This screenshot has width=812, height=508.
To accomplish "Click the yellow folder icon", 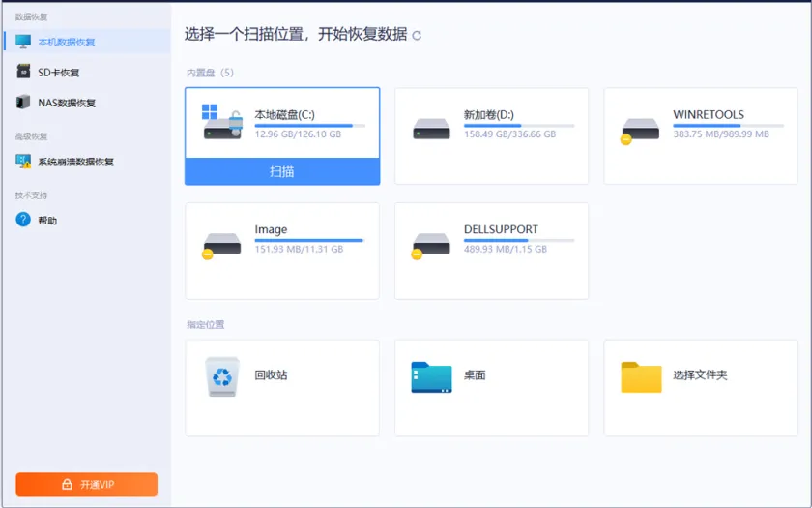I will pyautogui.click(x=641, y=376).
